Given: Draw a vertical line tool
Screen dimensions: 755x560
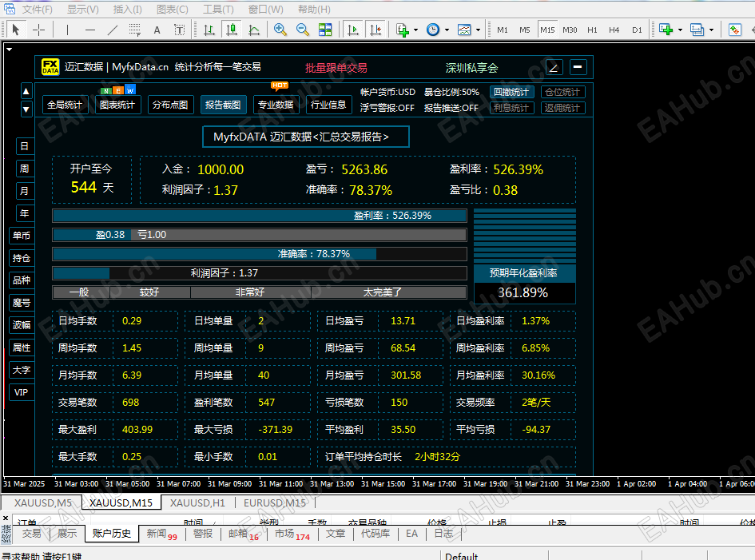Looking at the screenshot, I should click(x=67, y=30).
